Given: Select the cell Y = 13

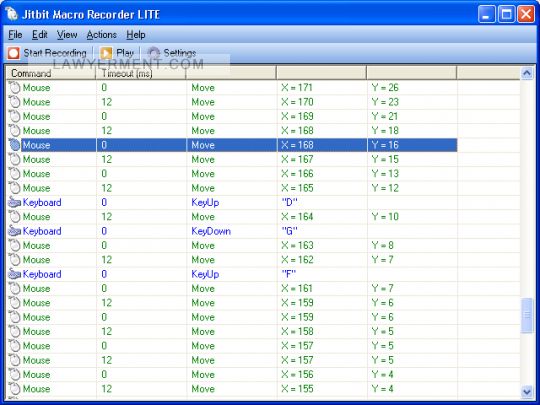Looking at the screenshot, I should point(385,174).
